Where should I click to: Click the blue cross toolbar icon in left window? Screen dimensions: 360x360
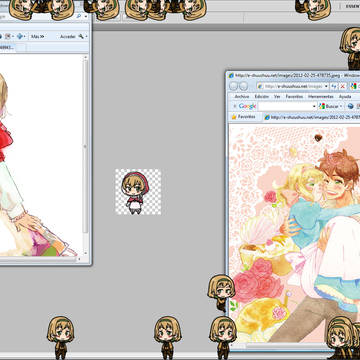point(20,36)
